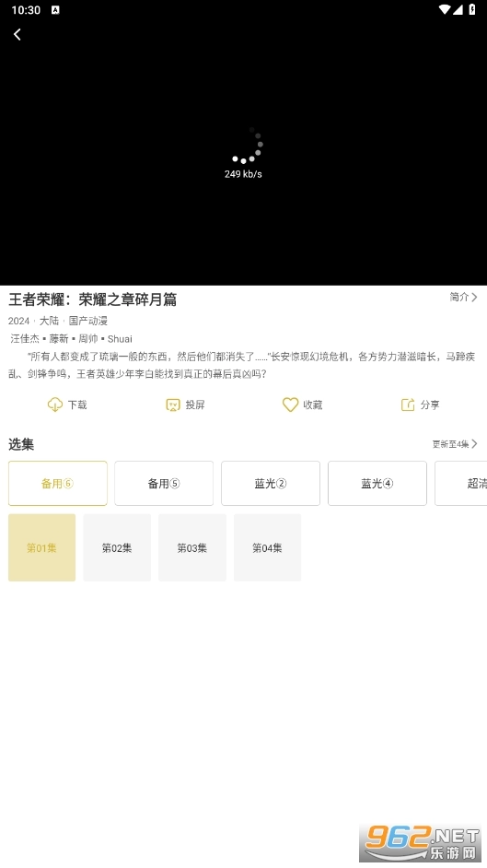
Task: Tap the 选集 section heading
Action: click(21, 444)
